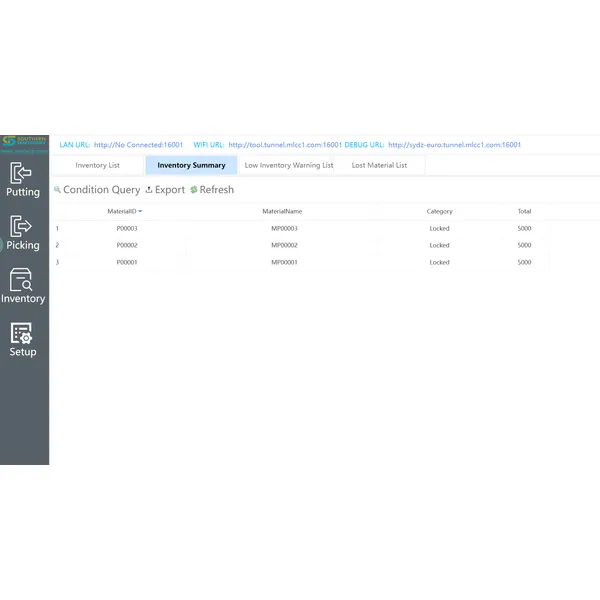Click the WIFI URL label
The height and width of the screenshot is (600, 600).
[x=209, y=145]
